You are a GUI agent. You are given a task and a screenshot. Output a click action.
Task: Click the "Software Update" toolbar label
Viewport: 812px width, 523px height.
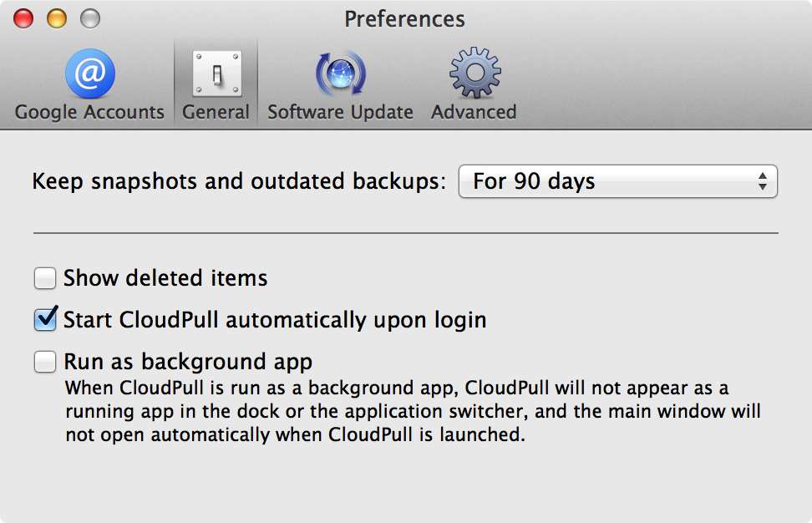340,112
